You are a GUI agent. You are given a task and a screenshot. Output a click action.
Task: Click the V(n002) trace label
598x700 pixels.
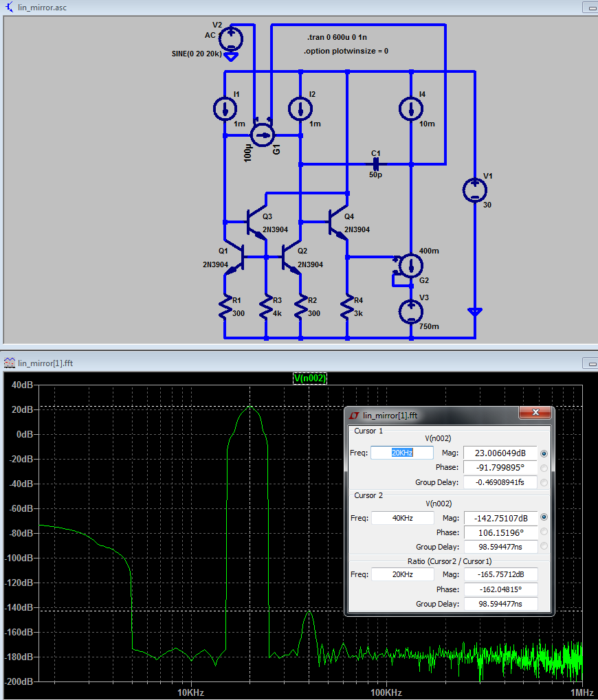[x=309, y=379]
